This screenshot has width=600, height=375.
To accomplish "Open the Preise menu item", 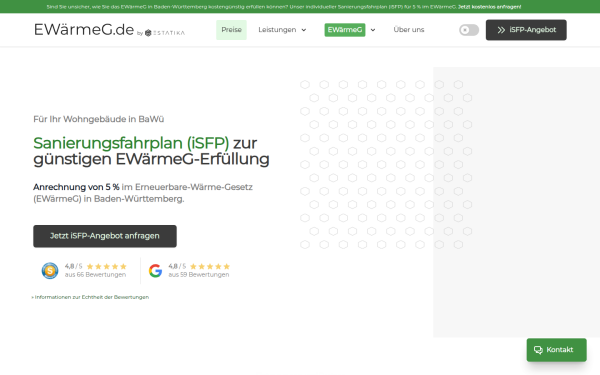I will [x=231, y=30].
